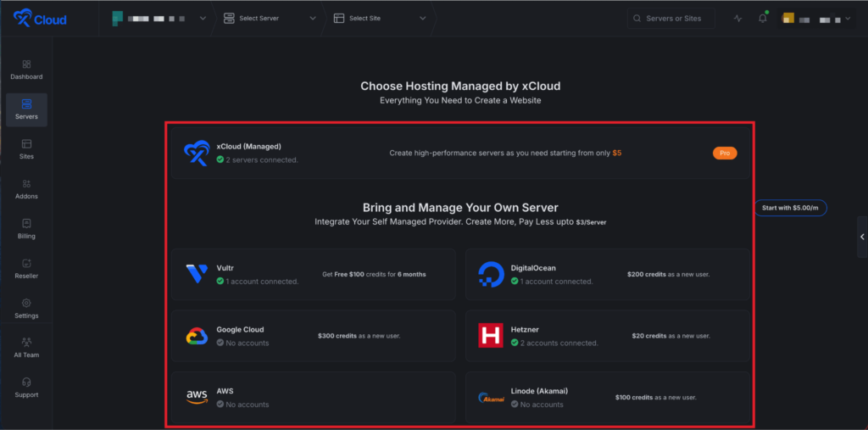Click the Start with $5.00/m button
Viewport: 868px width, 430px height.
pyautogui.click(x=790, y=208)
